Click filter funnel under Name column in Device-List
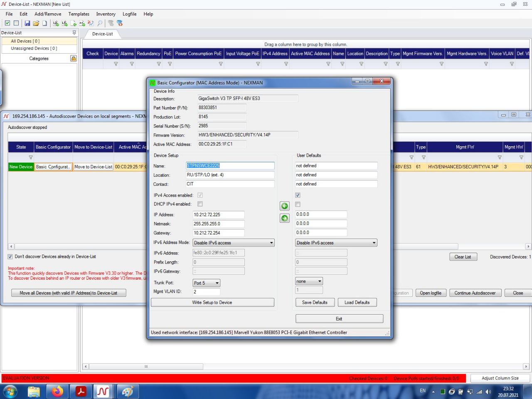Screen dimensions: 532x399 (342, 64)
